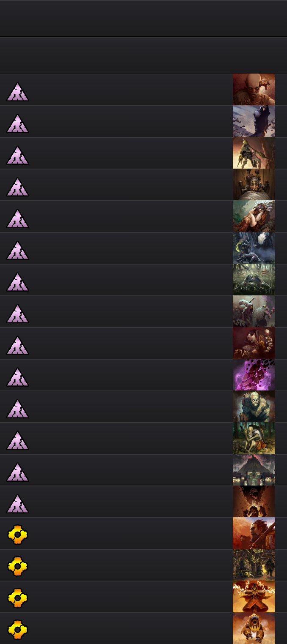
Task: Click triangle icon beside roaring fire beast card
Action: [x=17, y=504]
